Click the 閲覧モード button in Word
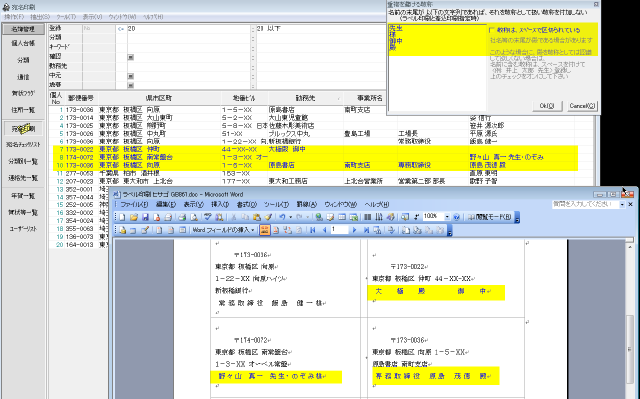 489,217
